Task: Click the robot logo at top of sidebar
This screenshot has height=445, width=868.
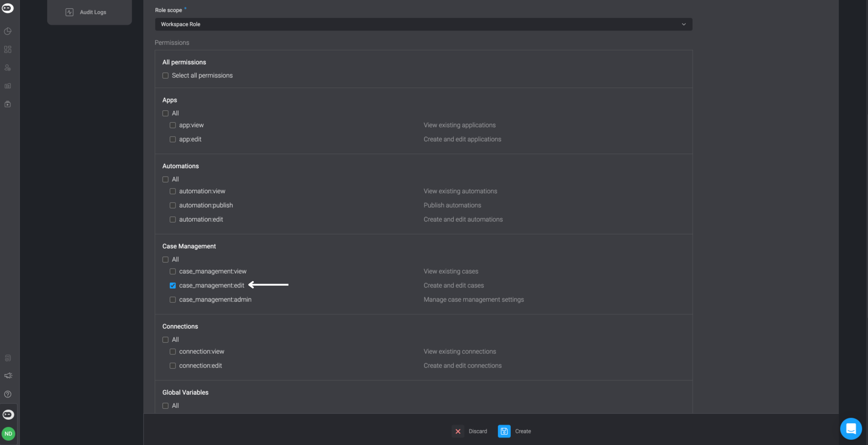Action: [x=8, y=8]
